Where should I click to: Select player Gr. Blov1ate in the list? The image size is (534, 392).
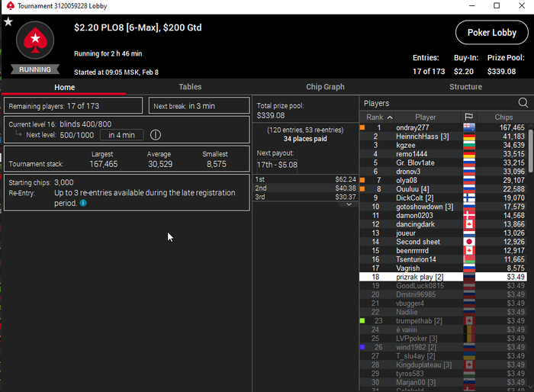[x=442, y=162]
